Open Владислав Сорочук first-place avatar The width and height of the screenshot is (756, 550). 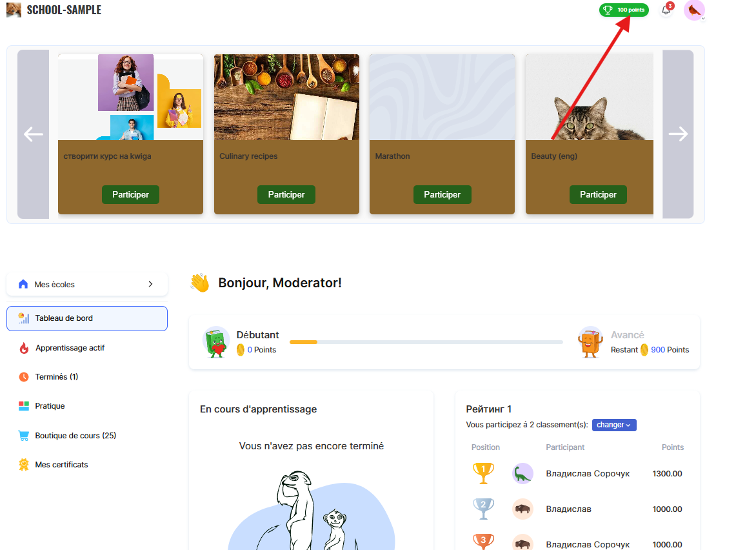pyautogui.click(x=522, y=474)
